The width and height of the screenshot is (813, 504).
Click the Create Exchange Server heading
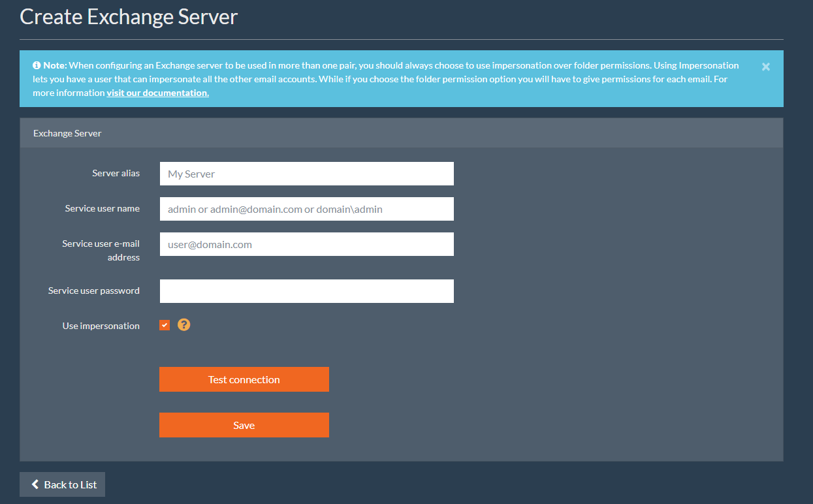click(129, 16)
